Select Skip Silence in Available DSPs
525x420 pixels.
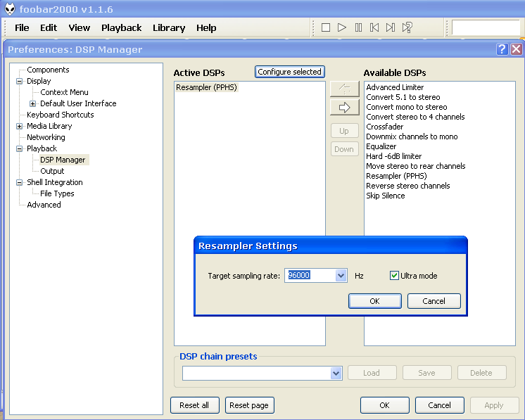point(385,196)
